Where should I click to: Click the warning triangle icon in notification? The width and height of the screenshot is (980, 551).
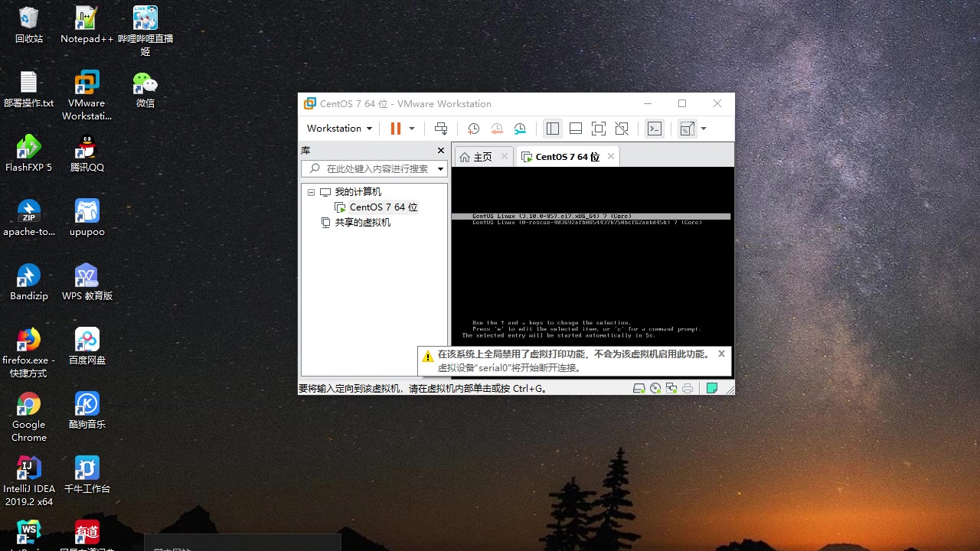pos(427,356)
